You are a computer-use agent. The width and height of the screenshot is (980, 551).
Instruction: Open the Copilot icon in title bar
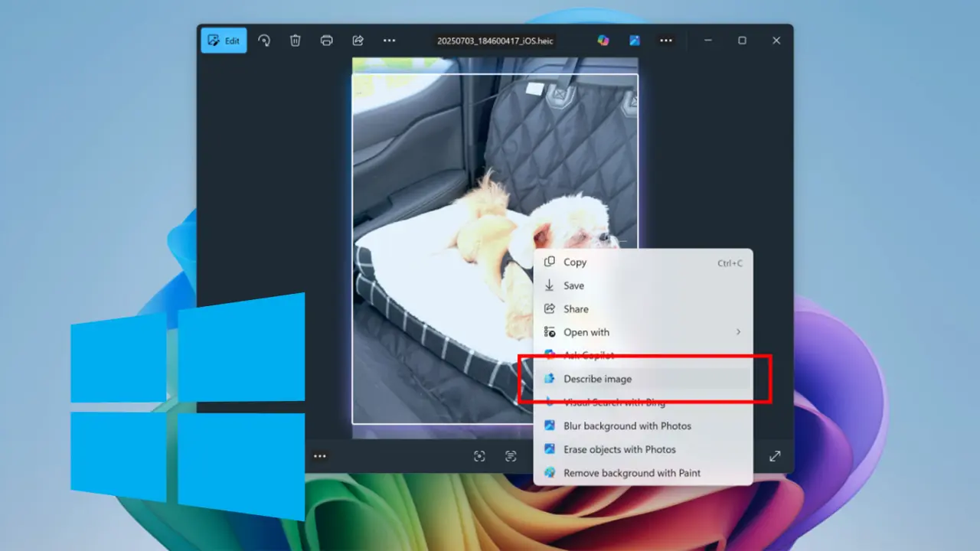tap(603, 41)
